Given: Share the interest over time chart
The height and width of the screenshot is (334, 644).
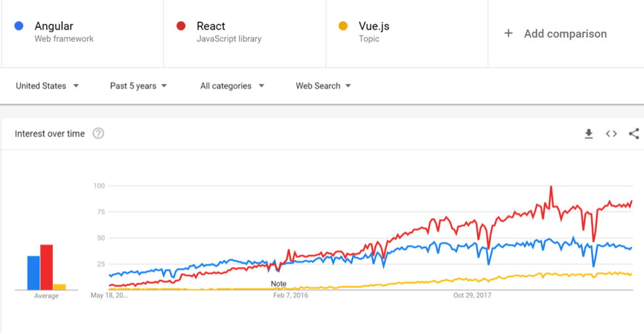Looking at the screenshot, I should point(633,134).
